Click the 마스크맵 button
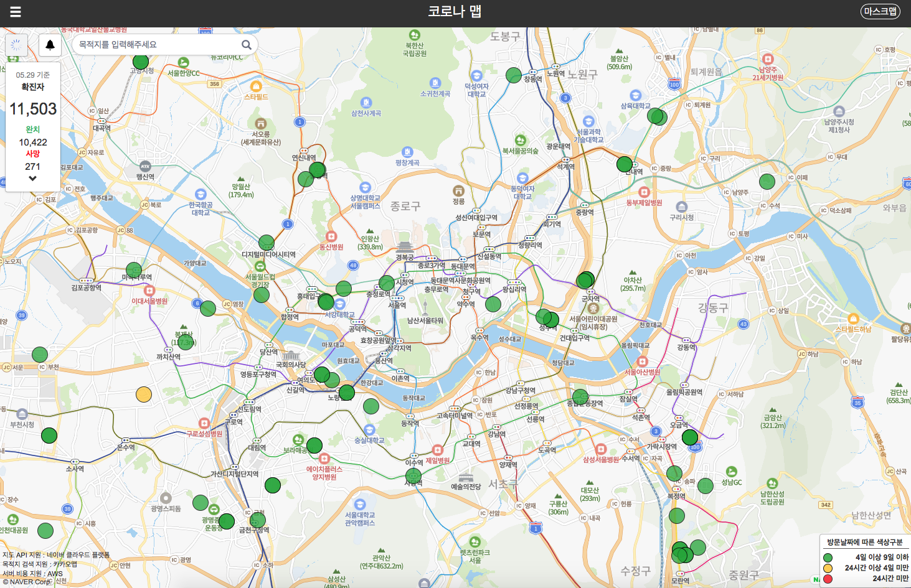The image size is (911, 588). [x=880, y=11]
